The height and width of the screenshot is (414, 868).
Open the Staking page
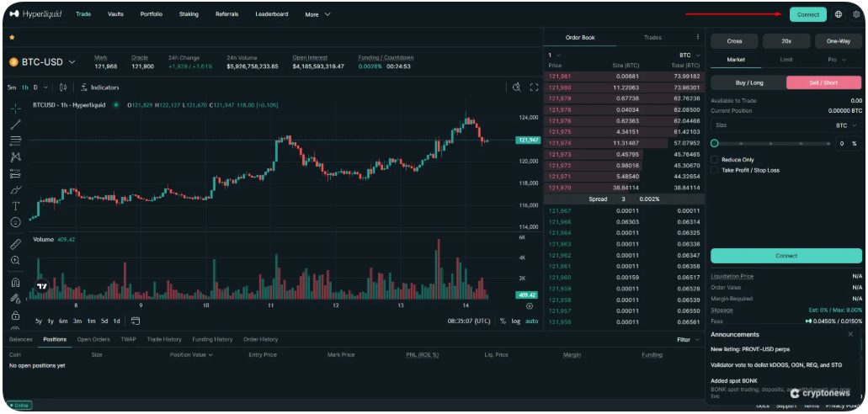coord(189,14)
